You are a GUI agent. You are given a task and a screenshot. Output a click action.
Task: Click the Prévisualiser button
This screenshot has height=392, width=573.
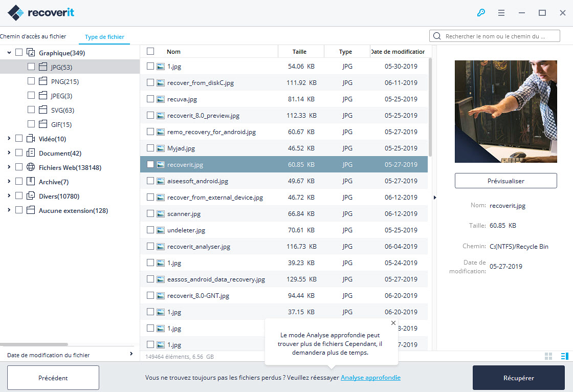(506, 181)
